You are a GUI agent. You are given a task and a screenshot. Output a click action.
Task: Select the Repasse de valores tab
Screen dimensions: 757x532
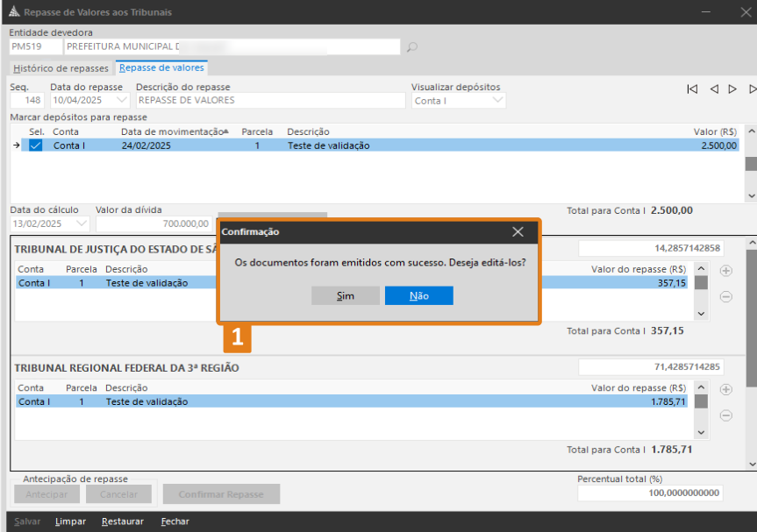pos(161,67)
